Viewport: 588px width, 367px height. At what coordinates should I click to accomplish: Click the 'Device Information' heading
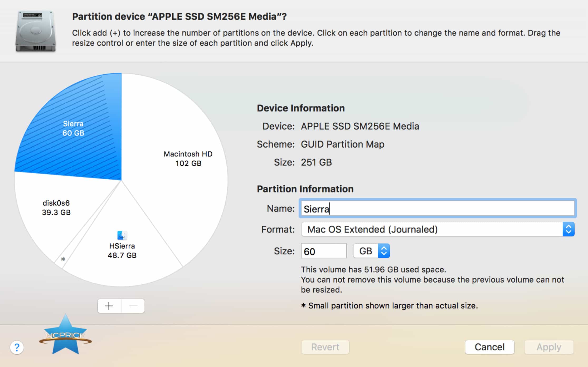click(301, 108)
